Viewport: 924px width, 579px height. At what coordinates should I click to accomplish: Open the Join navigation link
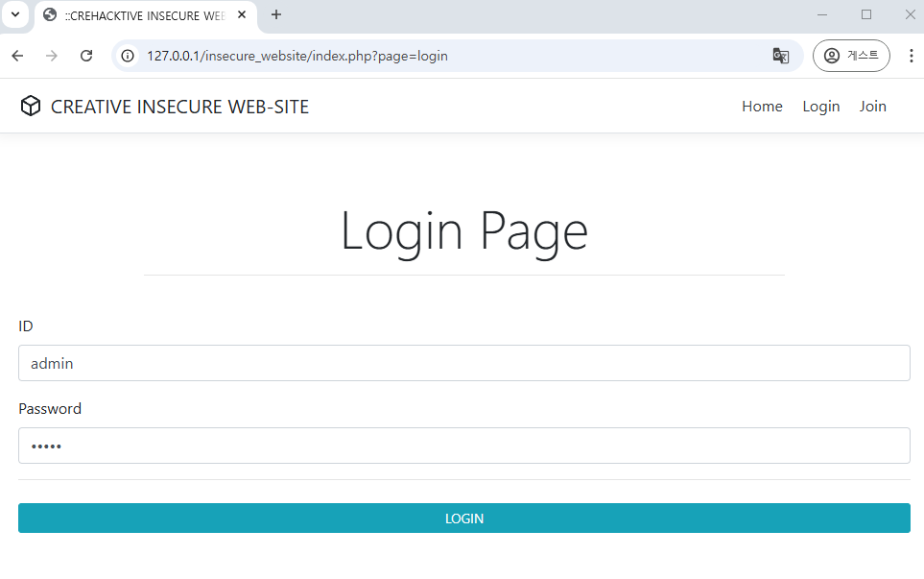point(872,107)
